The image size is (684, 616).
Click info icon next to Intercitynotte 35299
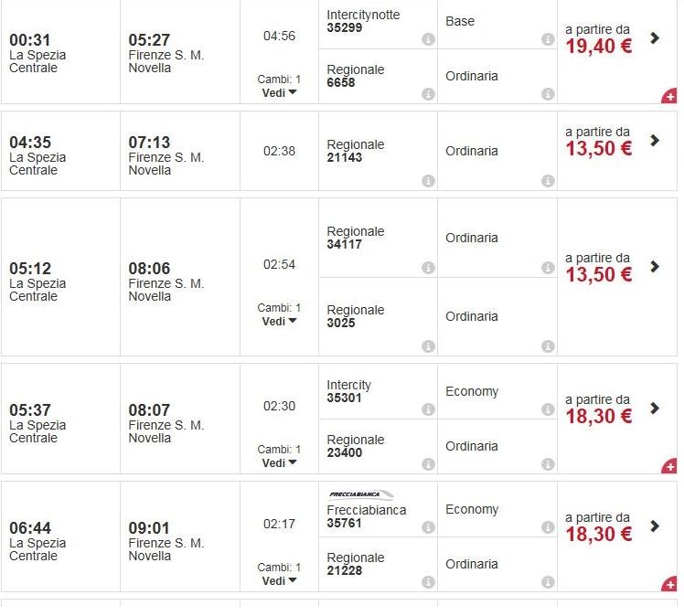428,39
